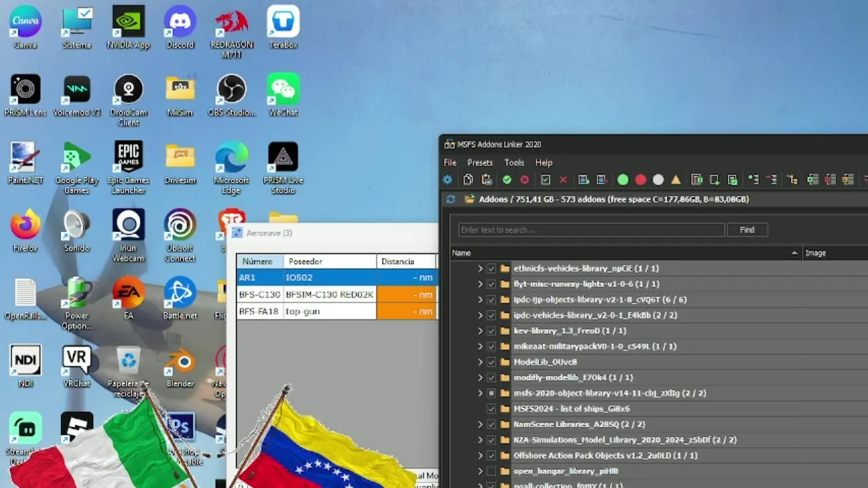This screenshot has width=868, height=488.
Task: Open DroidCam Client desktop shortcut
Action: (x=128, y=100)
